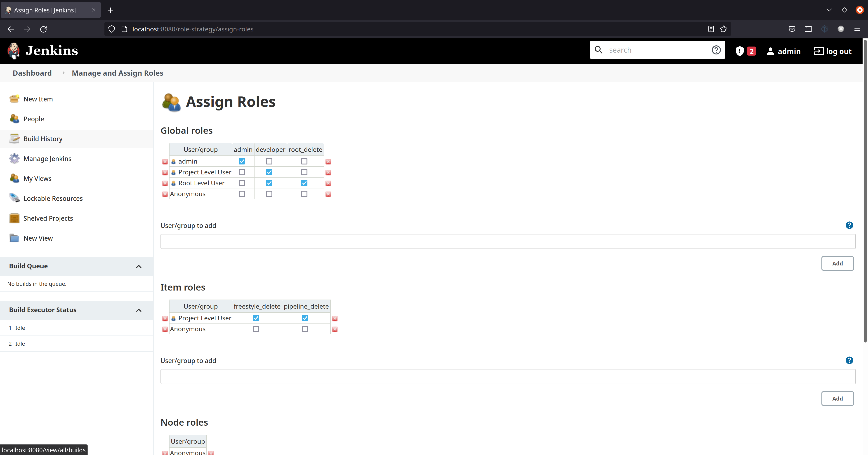
Task: Click the Item roles user/group input field
Action: [x=505, y=376]
